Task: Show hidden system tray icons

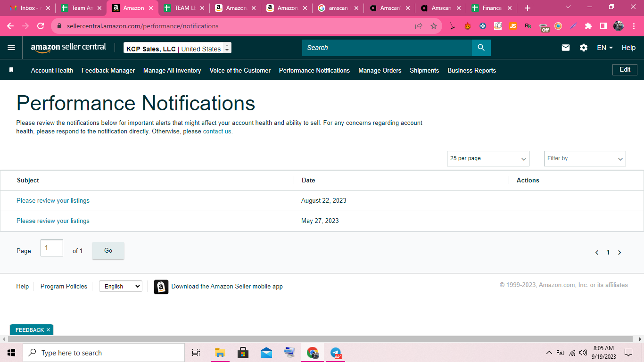Action: [549, 353]
